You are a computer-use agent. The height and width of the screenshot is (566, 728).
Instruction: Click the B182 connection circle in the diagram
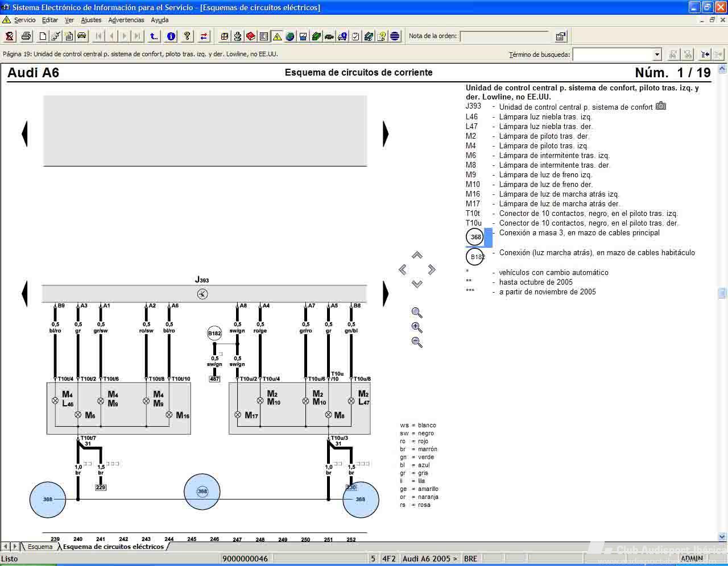tap(214, 334)
